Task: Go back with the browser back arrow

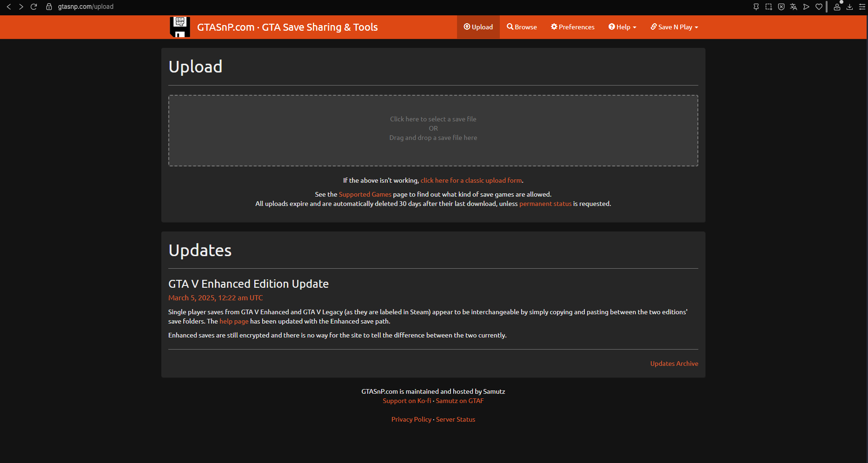Action: coord(8,7)
